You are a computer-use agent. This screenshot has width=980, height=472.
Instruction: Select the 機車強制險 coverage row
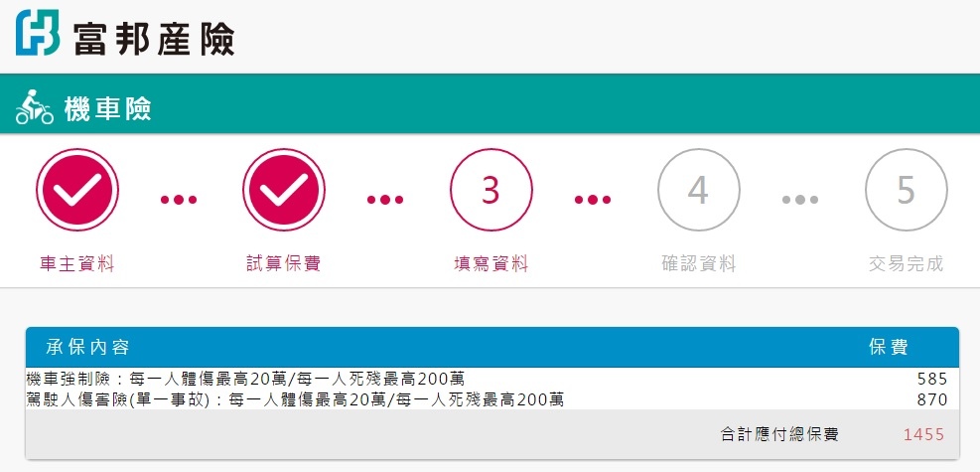[491, 379]
